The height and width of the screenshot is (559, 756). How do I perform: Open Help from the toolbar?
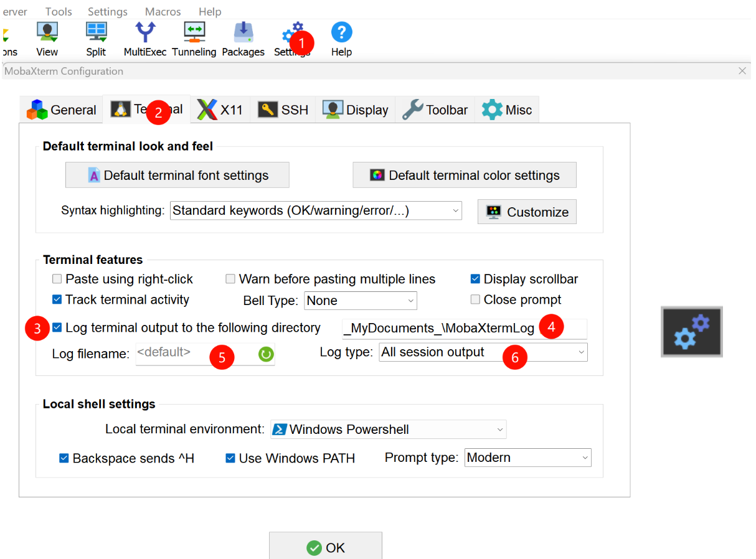click(341, 39)
